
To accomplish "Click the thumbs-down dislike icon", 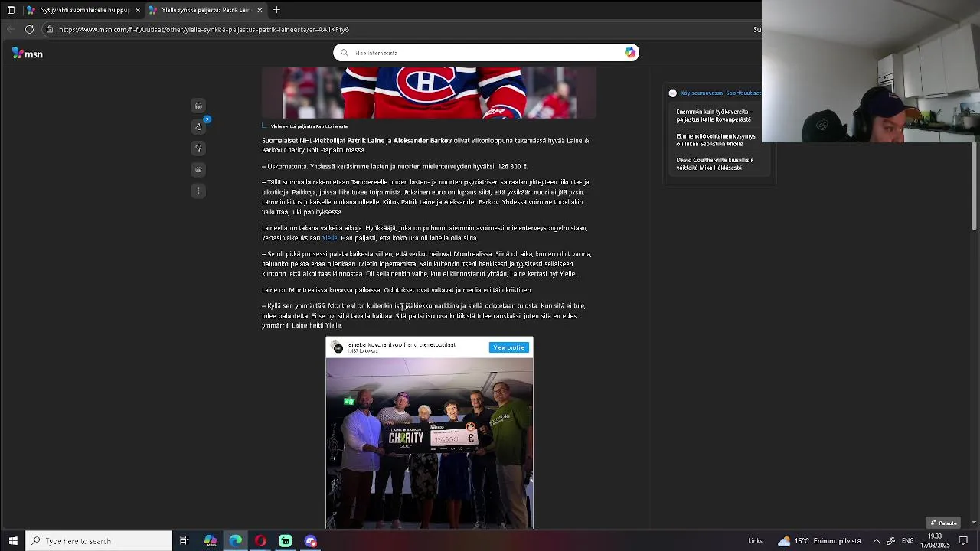I will 198,148.
